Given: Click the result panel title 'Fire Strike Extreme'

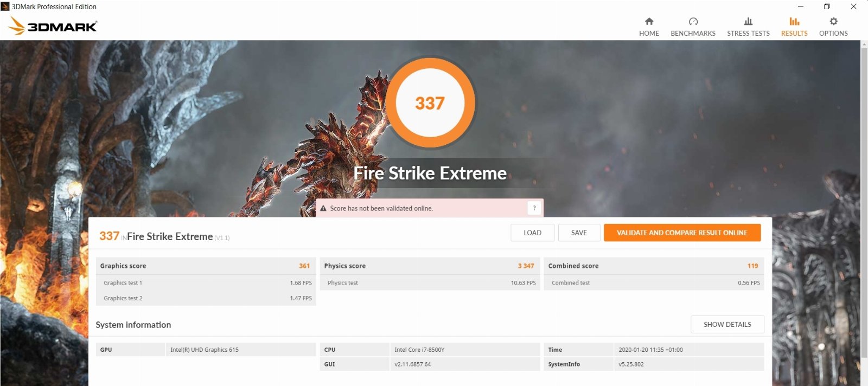Looking at the screenshot, I should click(170, 236).
